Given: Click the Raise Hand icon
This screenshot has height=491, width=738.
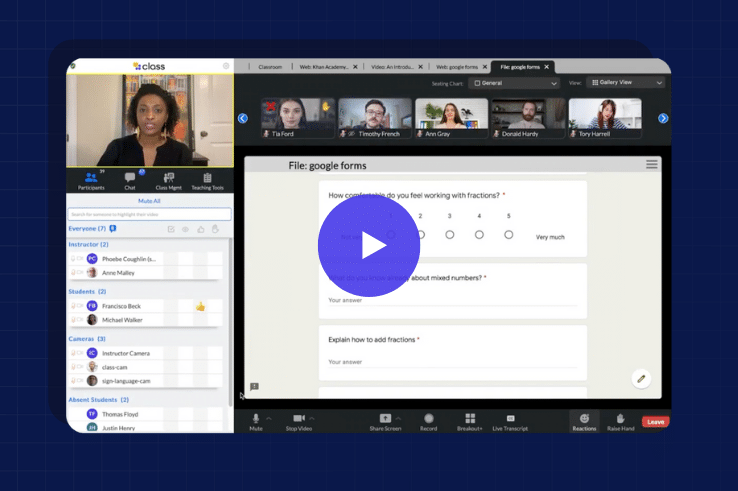Looking at the screenshot, I should click(620, 418).
